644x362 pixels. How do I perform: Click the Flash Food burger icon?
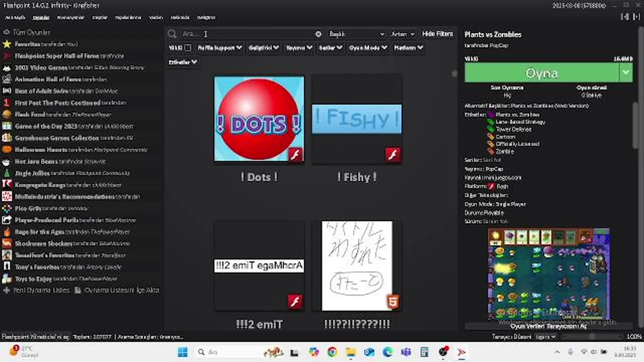[x=7, y=115]
